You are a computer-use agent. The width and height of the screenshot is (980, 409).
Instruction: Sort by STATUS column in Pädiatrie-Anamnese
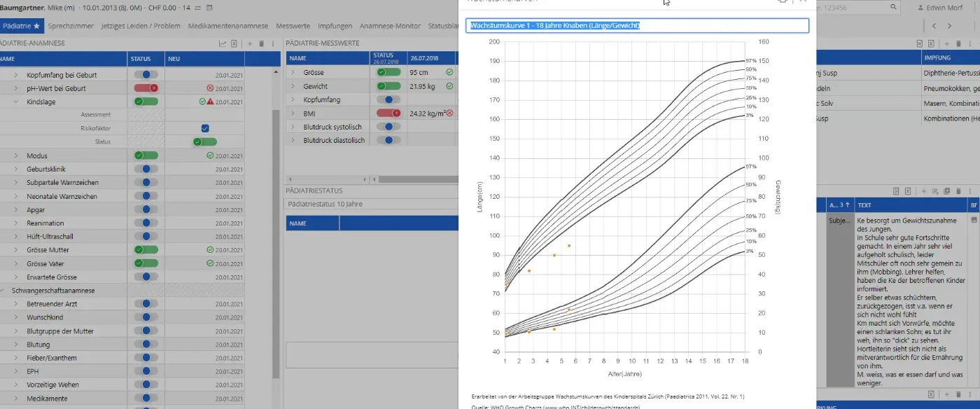146,59
